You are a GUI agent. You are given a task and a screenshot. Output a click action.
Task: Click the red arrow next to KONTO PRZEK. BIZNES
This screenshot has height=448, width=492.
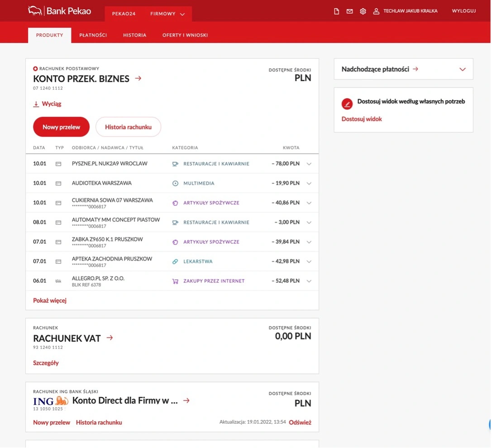pyautogui.click(x=138, y=78)
